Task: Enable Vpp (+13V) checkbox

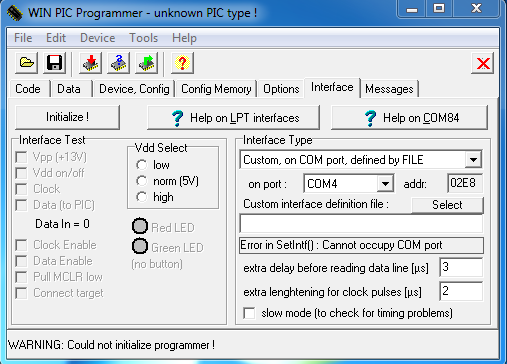Action: [x=22, y=157]
